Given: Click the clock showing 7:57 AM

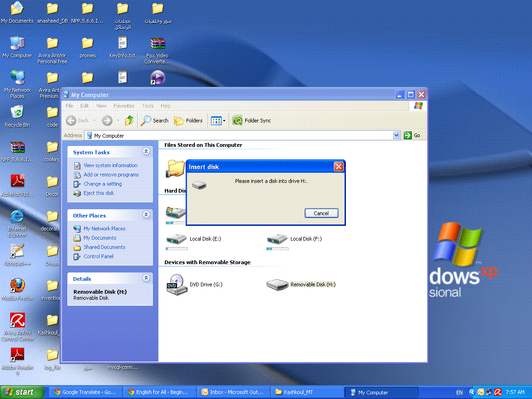Looking at the screenshot, I should tap(515, 392).
